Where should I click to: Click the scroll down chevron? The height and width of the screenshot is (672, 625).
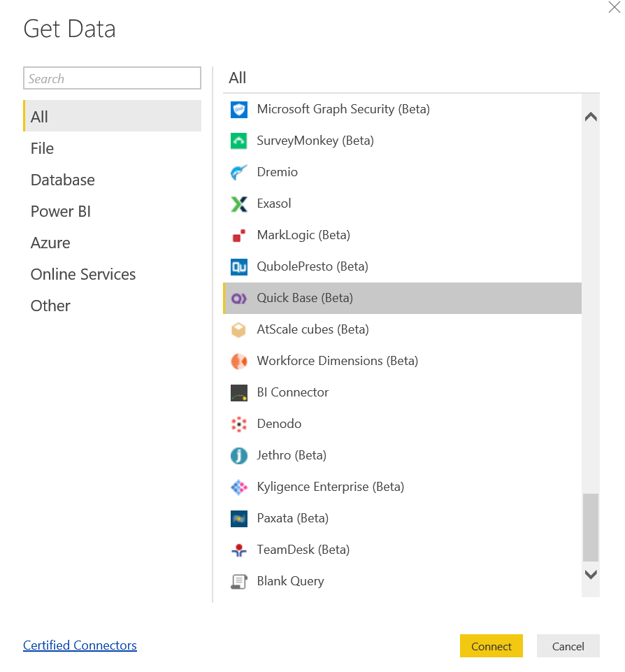pos(591,573)
